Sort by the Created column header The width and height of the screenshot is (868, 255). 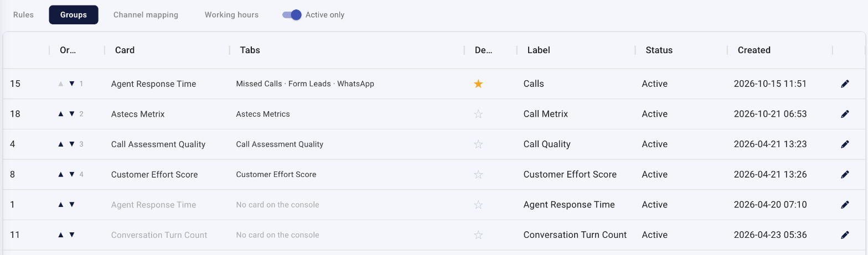(754, 50)
